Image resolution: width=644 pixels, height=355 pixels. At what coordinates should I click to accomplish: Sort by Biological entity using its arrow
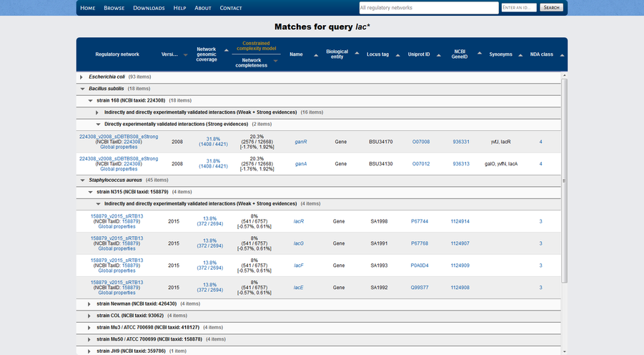pos(355,55)
